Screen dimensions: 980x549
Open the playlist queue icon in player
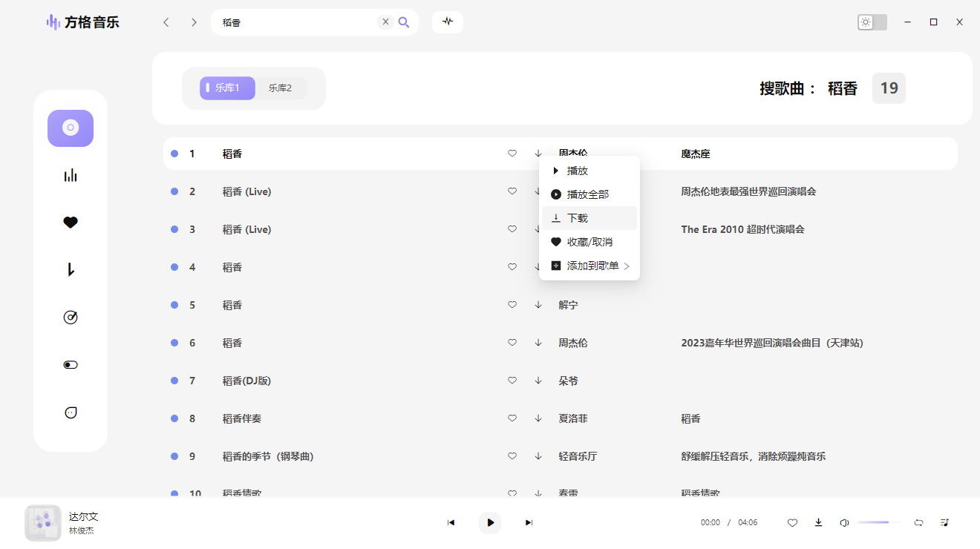pyautogui.click(x=944, y=522)
